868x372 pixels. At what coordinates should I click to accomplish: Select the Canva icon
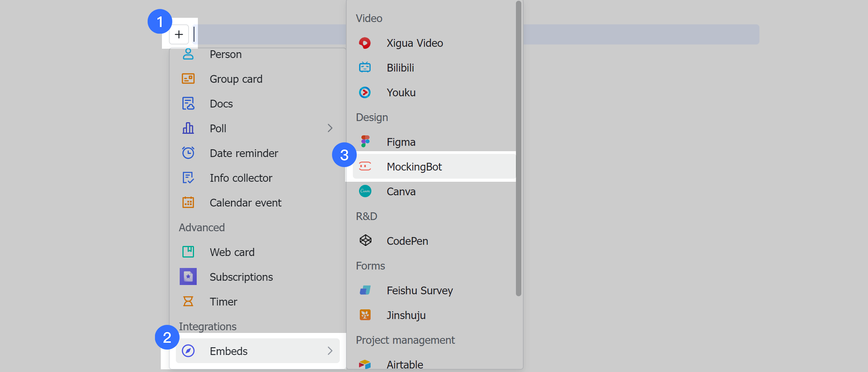[365, 191]
